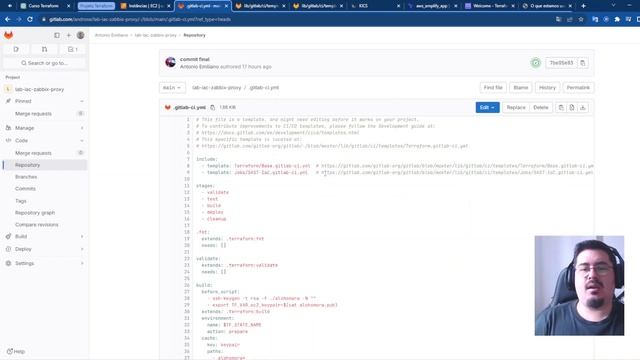Copy file path icon next to .gitlab-ci.yml
640x360 pixels.
(x=213, y=107)
